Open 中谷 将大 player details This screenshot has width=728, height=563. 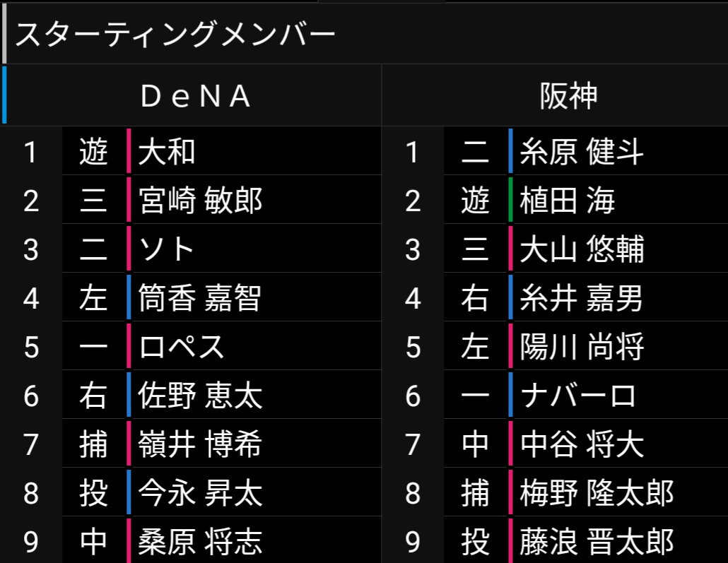[582, 444]
